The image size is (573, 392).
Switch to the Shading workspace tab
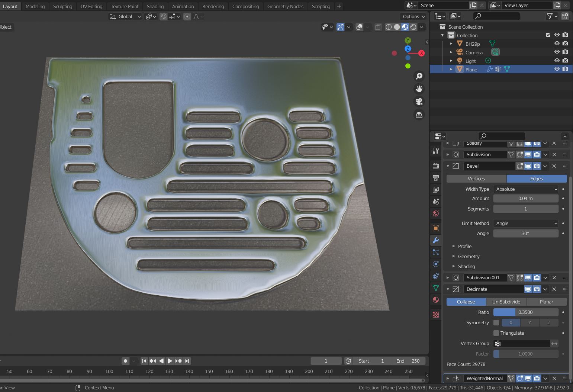pos(155,6)
